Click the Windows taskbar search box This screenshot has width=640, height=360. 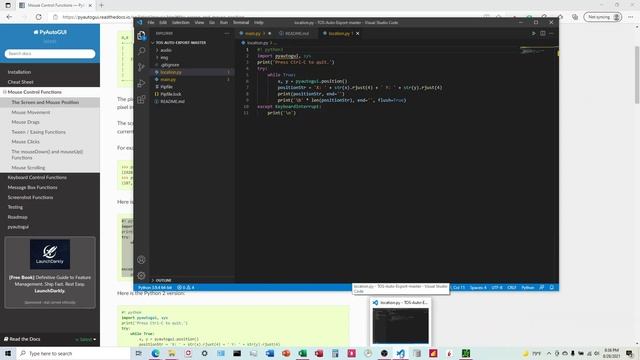[x=73, y=353]
